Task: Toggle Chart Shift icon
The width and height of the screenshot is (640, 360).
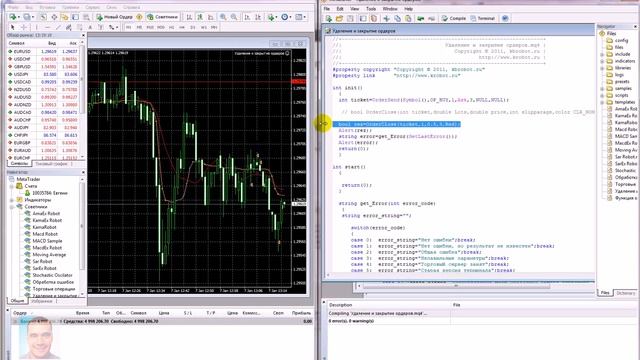Action: click(x=258, y=17)
